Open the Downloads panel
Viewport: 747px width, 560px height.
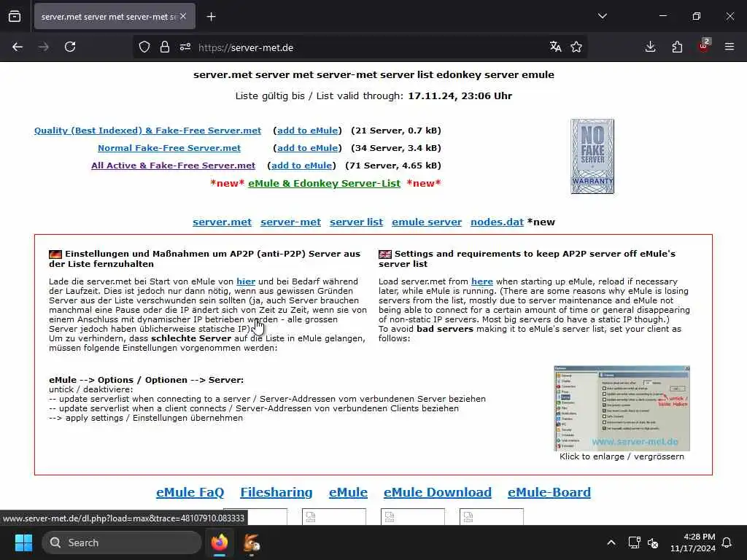pos(650,47)
